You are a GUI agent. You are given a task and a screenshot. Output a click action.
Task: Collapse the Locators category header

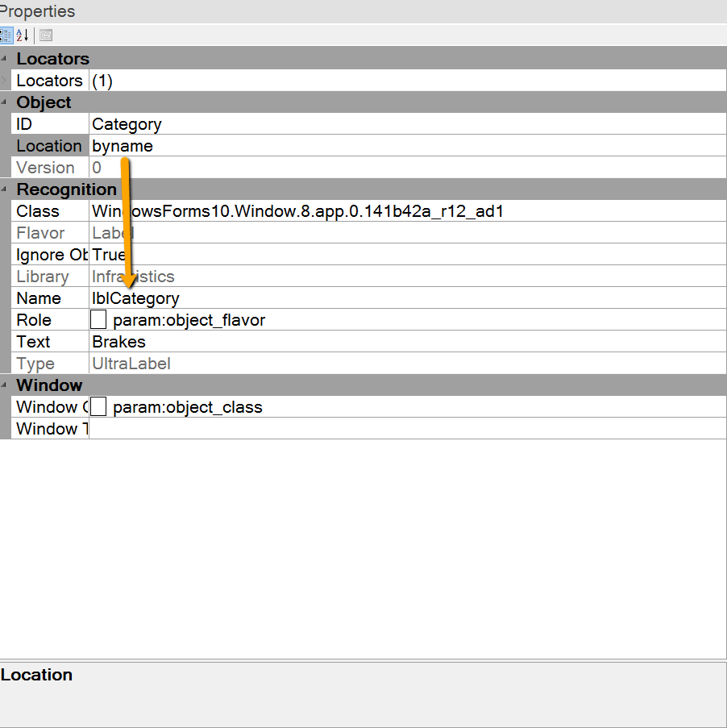click(x=5, y=59)
